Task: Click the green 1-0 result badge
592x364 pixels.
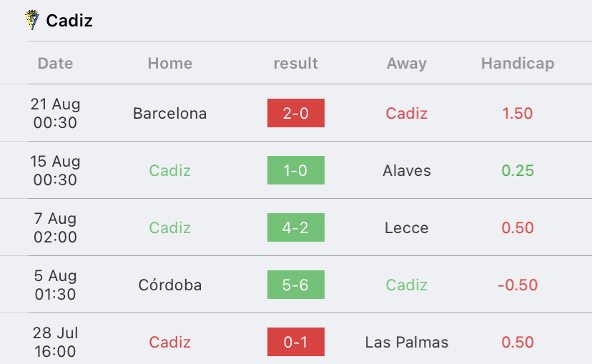Action: tap(296, 170)
